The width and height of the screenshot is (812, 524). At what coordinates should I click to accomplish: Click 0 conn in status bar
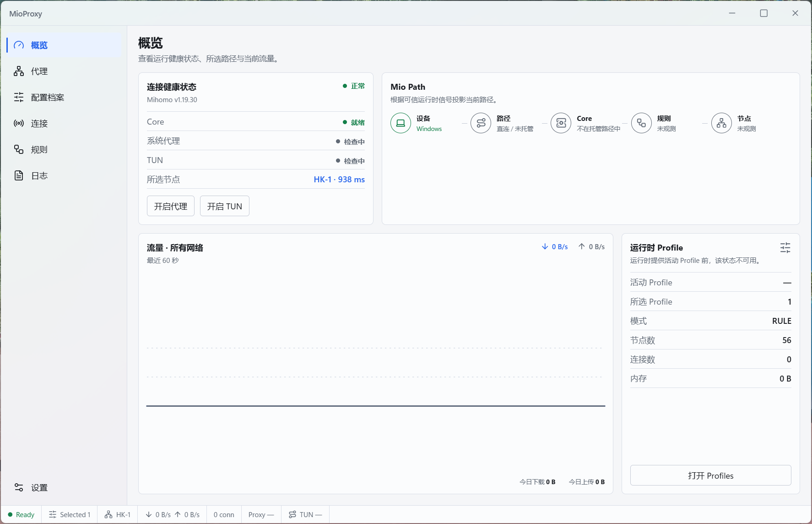point(224,514)
